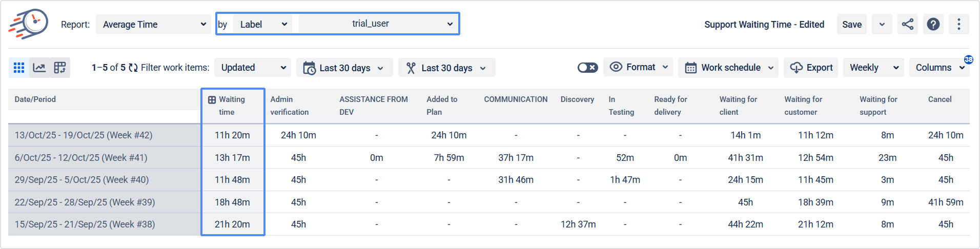Open the share report icon
Screen dimensions: 980x249
point(908,24)
